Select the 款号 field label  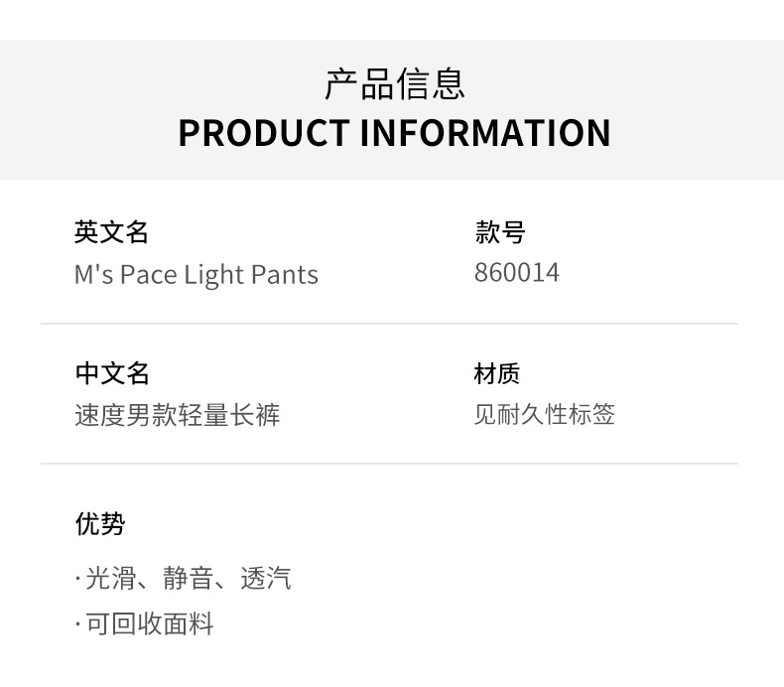click(x=499, y=232)
